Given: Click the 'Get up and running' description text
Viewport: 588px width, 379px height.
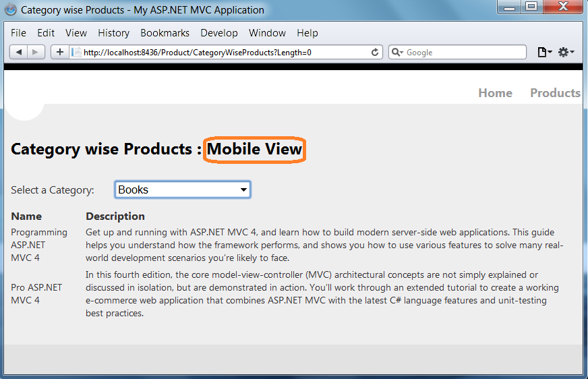Looking at the screenshot, I should [x=324, y=245].
